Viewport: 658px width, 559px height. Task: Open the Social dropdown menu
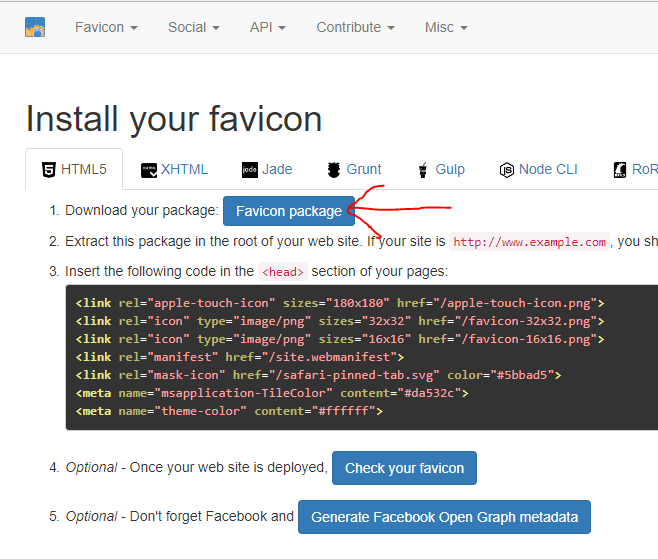[193, 27]
